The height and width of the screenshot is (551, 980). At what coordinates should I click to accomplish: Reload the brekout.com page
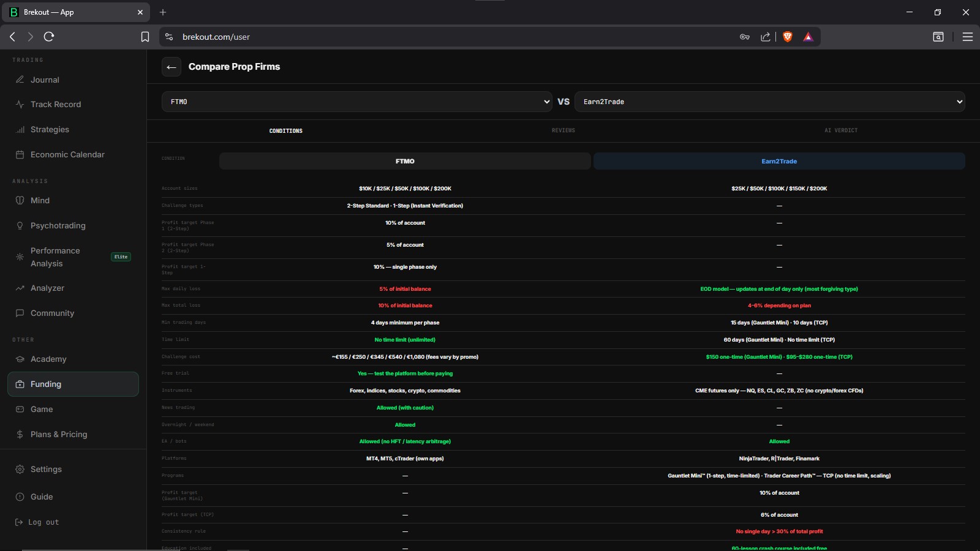pos(49,37)
